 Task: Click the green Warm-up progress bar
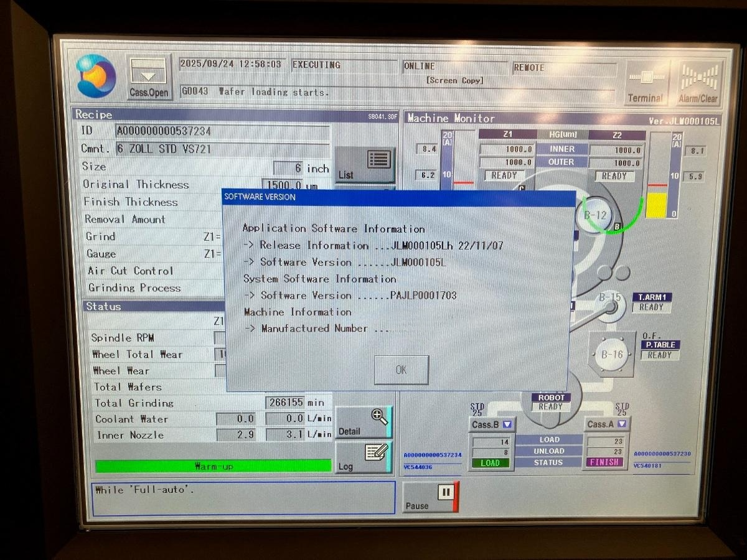coord(214,465)
